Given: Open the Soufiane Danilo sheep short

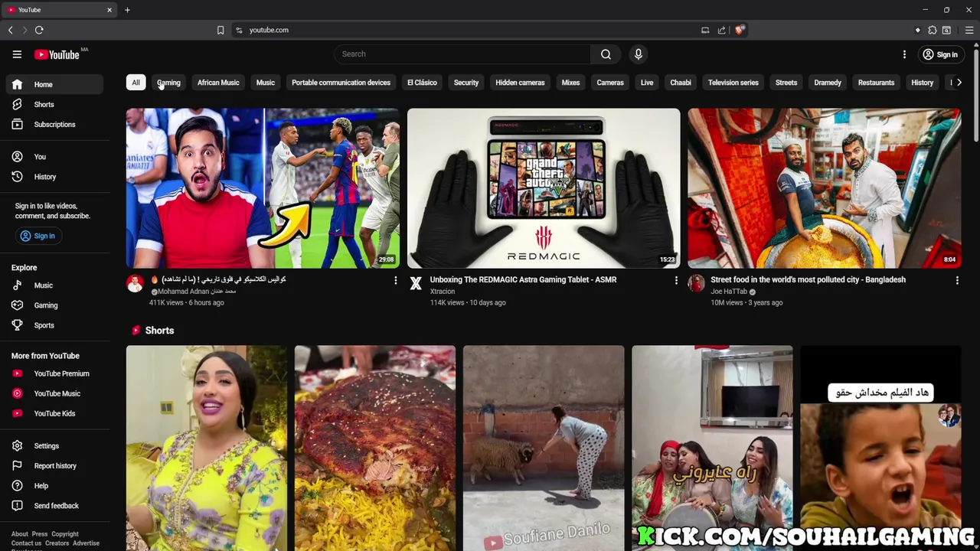Looking at the screenshot, I should [x=544, y=448].
